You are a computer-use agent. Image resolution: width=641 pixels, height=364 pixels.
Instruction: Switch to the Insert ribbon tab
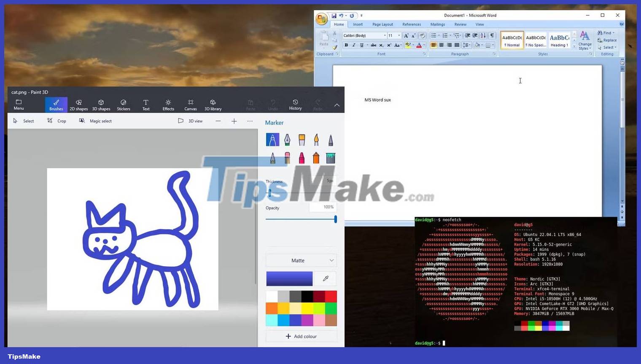[x=358, y=24]
